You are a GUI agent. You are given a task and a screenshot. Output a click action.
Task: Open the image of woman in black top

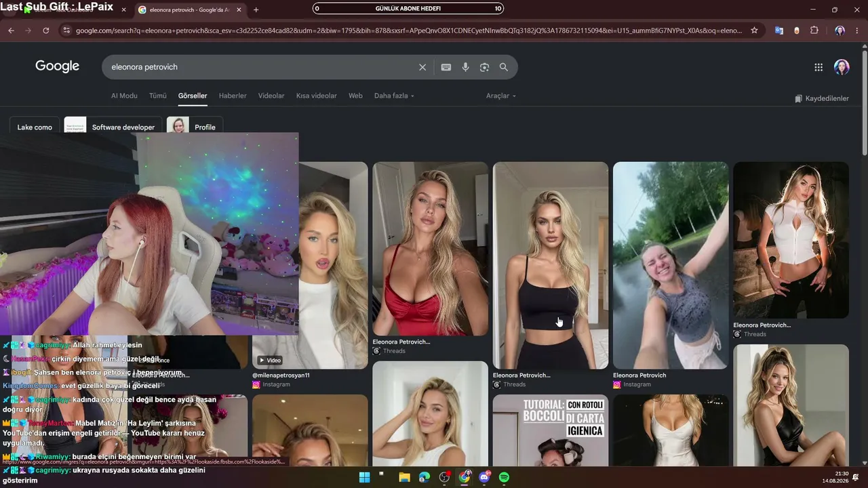click(551, 265)
